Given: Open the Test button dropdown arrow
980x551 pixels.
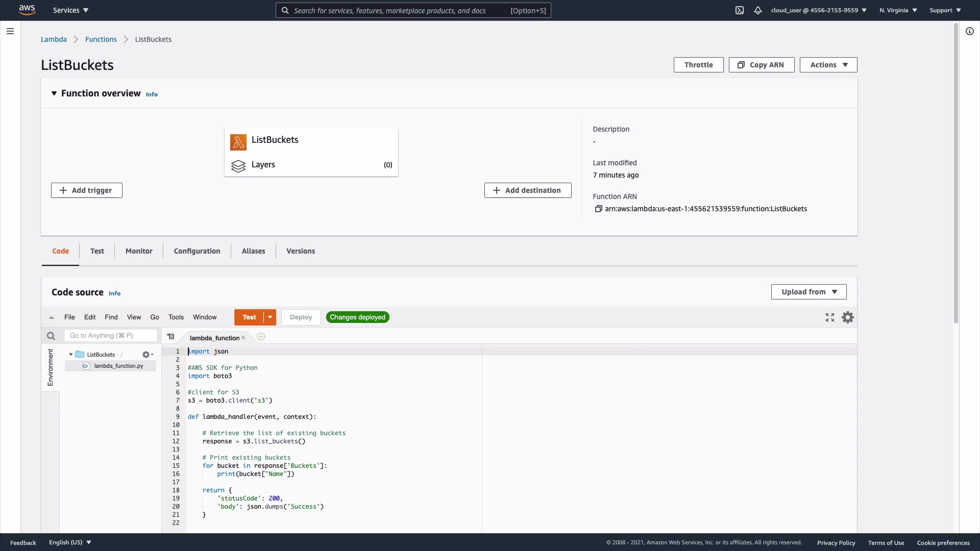Looking at the screenshot, I should click(x=270, y=317).
